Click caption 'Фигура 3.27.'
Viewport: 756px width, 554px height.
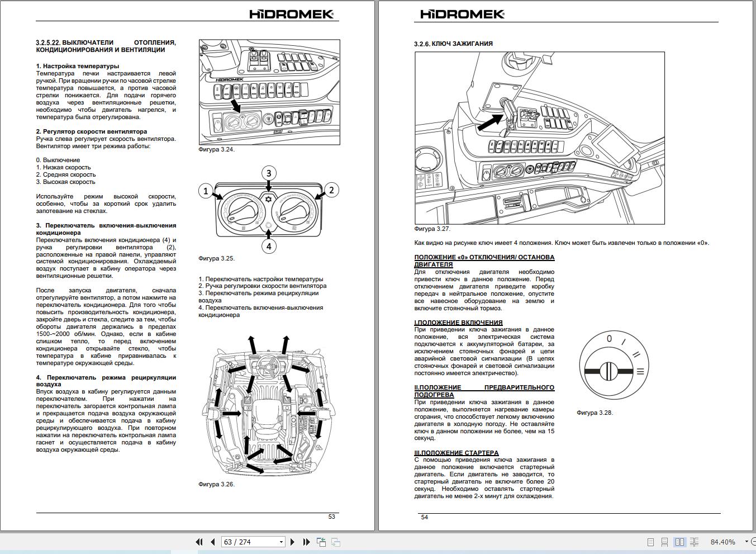(432, 229)
